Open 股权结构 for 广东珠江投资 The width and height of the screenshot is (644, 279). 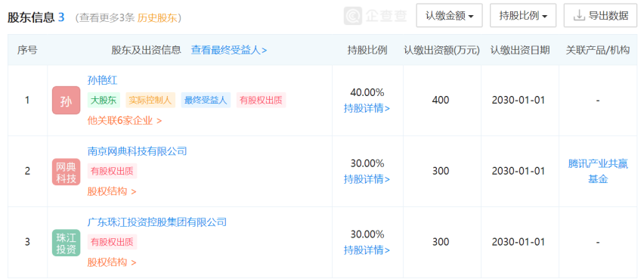(112, 262)
